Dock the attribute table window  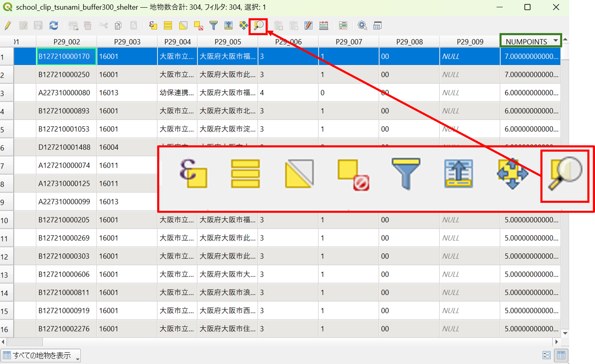(377, 25)
